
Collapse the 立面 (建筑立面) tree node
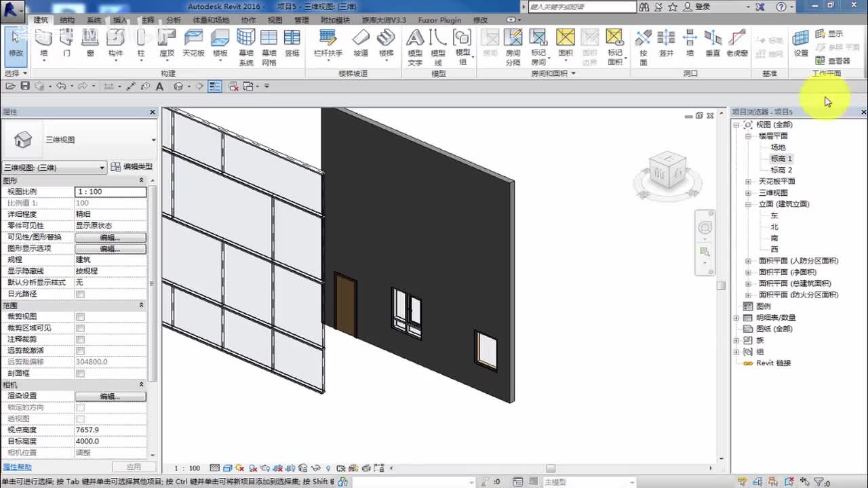749,204
